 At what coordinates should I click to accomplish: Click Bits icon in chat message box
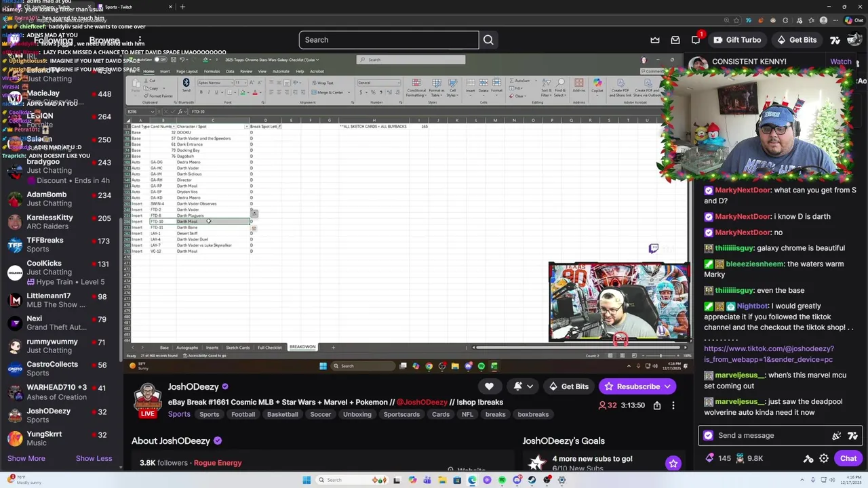tap(837, 436)
